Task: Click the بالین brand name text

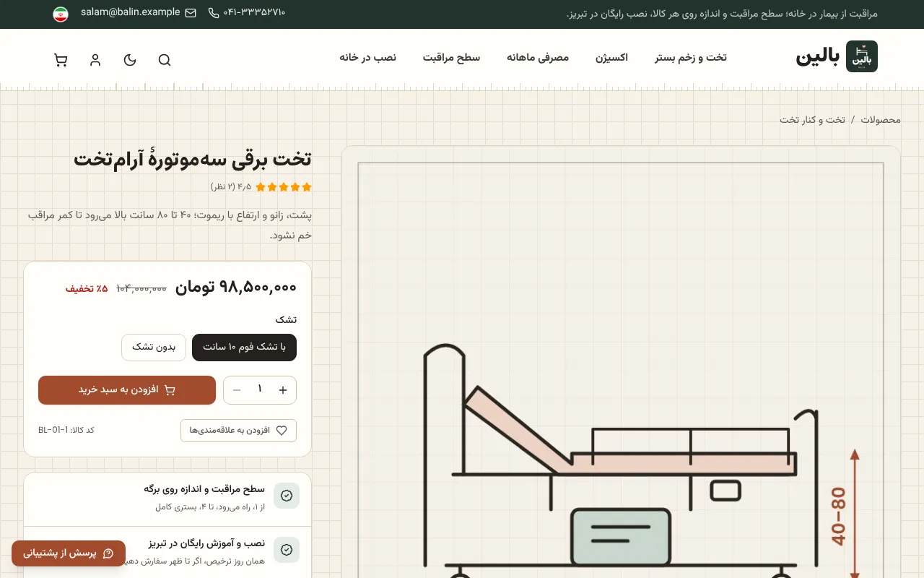Action: [x=817, y=57]
